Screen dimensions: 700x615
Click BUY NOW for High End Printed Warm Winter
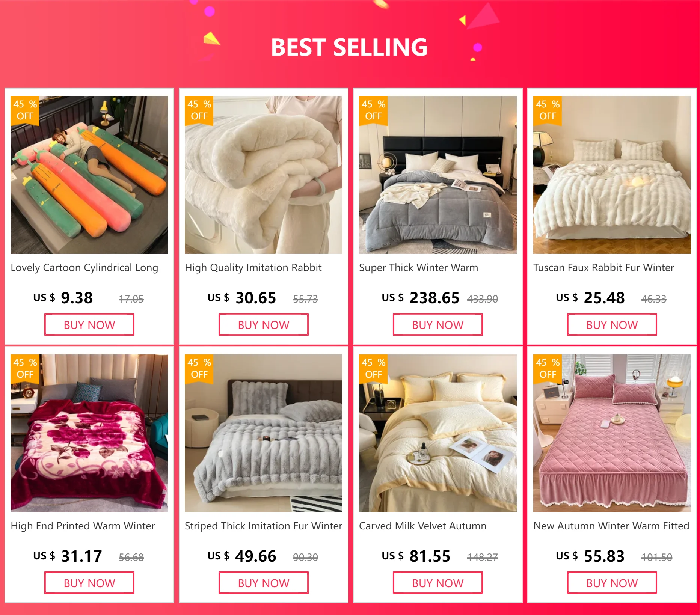point(89,583)
